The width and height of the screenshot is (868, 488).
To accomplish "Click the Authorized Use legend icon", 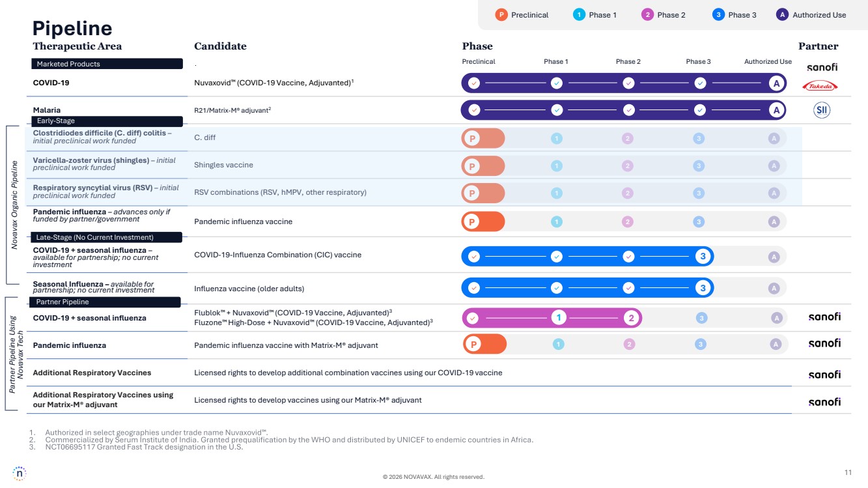I will click(782, 15).
